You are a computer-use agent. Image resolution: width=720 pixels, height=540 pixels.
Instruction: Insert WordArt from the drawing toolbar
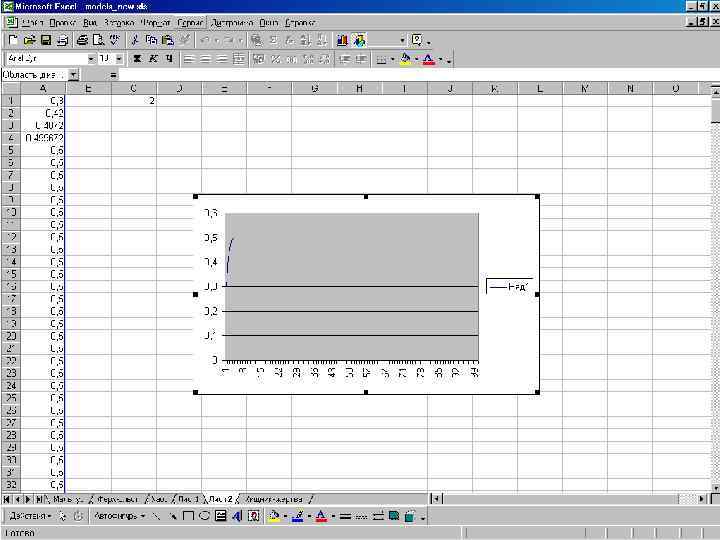tap(237, 516)
